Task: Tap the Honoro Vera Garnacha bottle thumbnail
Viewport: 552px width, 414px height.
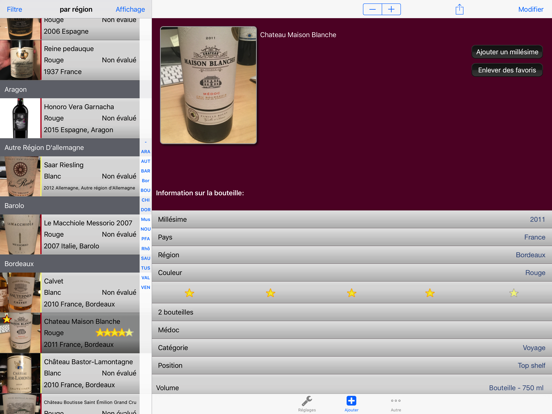Action: [20, 118]
